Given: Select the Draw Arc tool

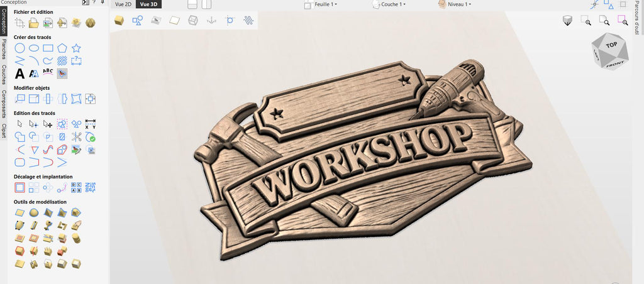Looking at the screenshot, I should (x=34, y=61).
